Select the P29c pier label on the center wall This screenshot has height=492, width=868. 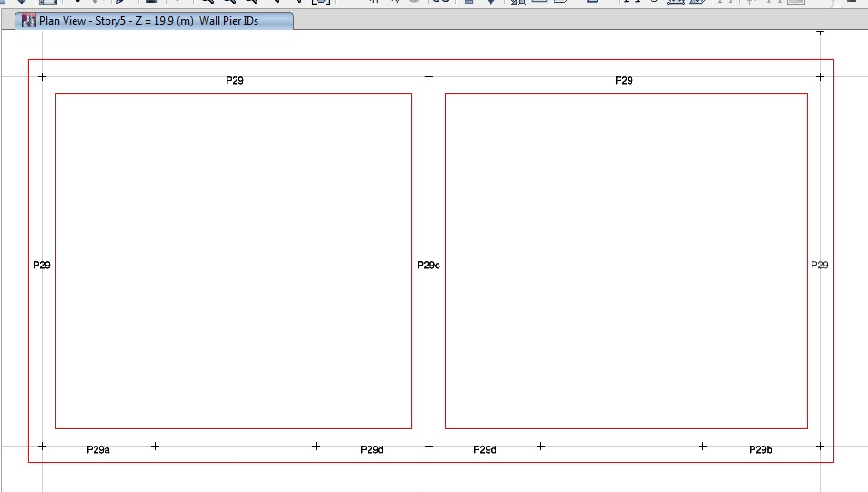(x=429, y=265)
